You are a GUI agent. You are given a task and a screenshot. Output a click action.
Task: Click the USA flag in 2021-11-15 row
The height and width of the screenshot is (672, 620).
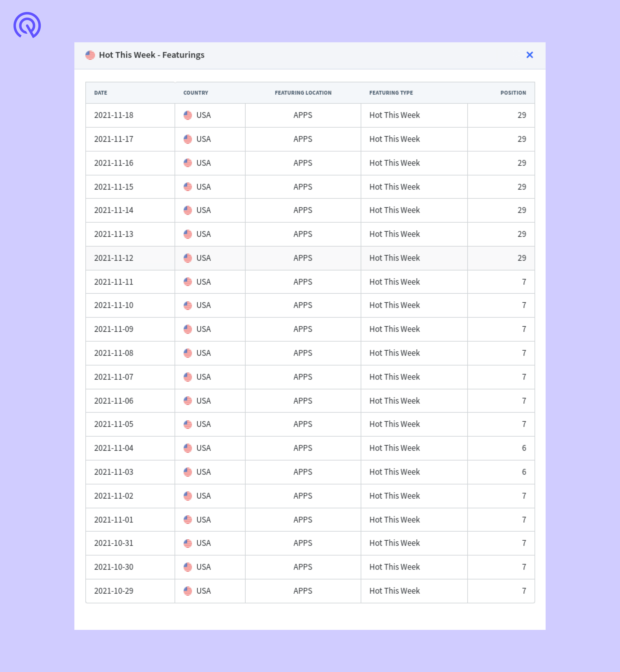point(188,187)
